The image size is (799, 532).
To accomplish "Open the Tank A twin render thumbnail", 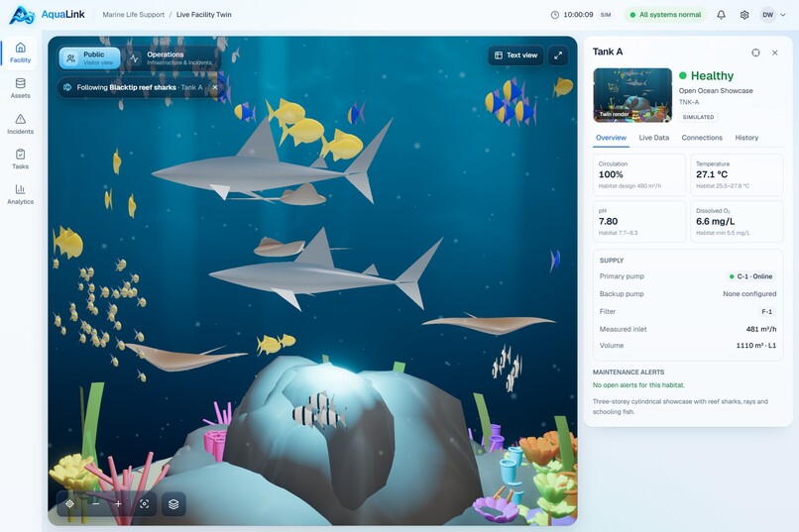I will 632,95.
